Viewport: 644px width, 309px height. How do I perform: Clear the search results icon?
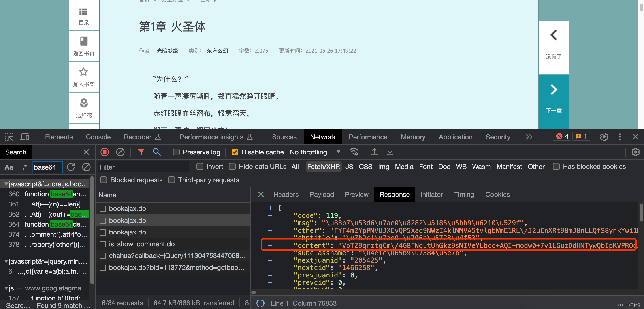tap(86, 167)
